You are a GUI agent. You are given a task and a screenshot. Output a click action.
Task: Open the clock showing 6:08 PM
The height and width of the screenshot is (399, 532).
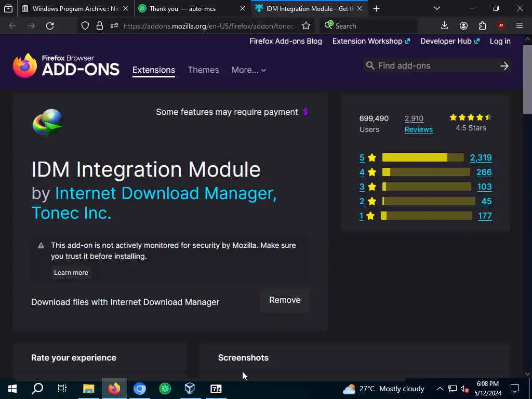pos(487,389)
